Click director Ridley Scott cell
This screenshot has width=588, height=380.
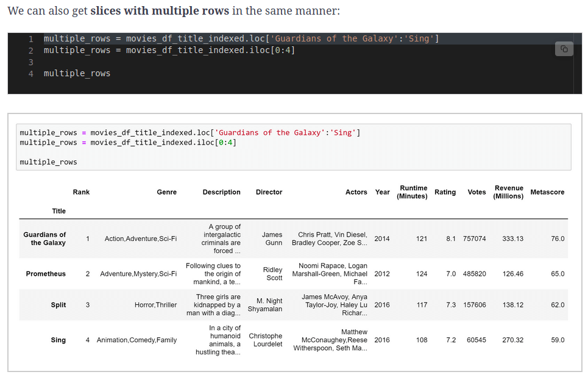tap(272, 274)
